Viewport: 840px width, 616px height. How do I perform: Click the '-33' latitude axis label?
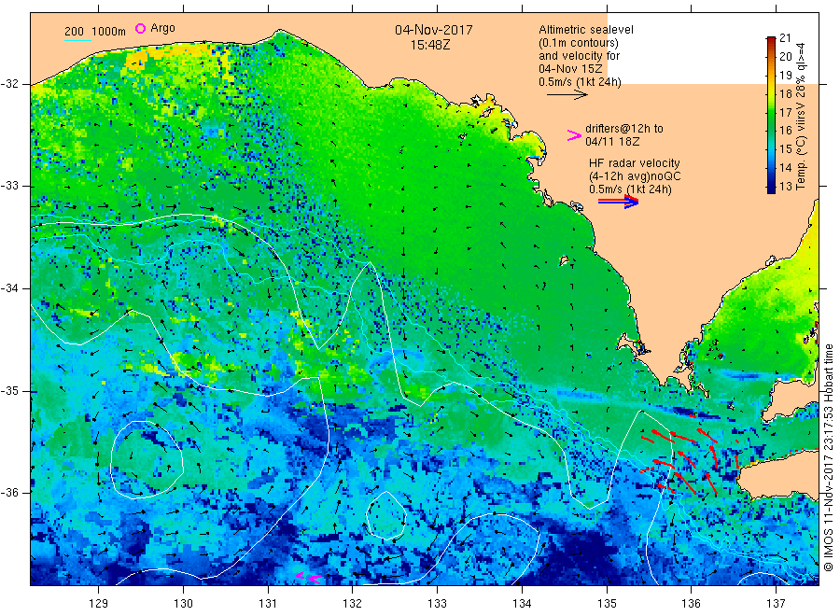coord(9,186)
